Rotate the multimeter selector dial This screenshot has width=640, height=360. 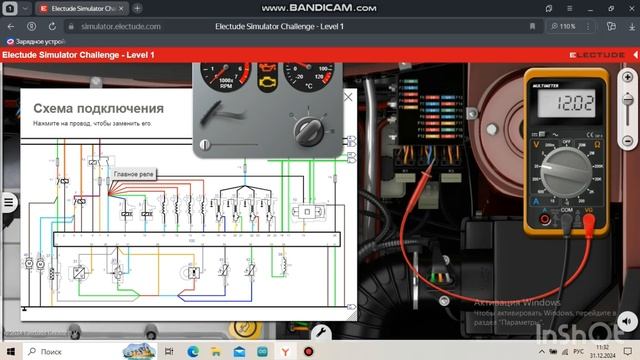(x=566, y=172)
